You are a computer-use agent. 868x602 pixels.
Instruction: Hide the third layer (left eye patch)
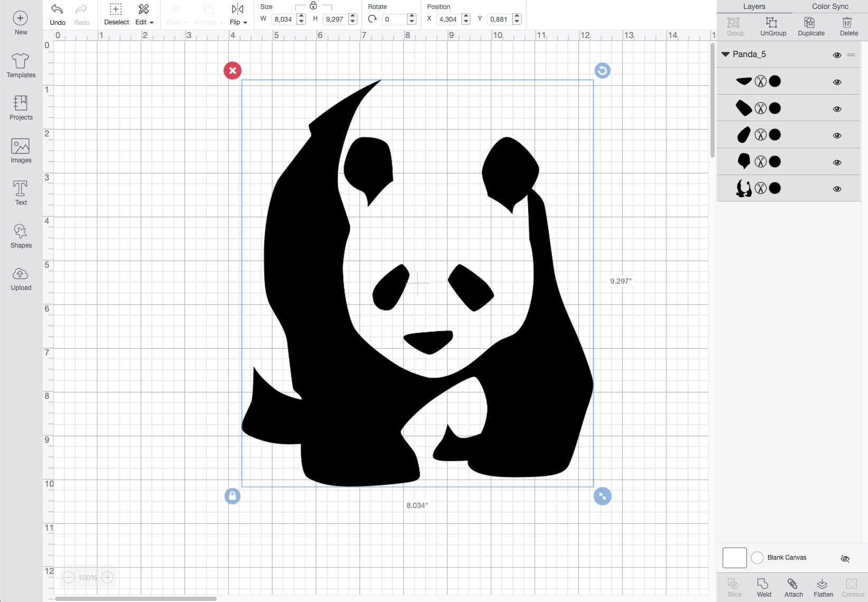click(837, 135)
